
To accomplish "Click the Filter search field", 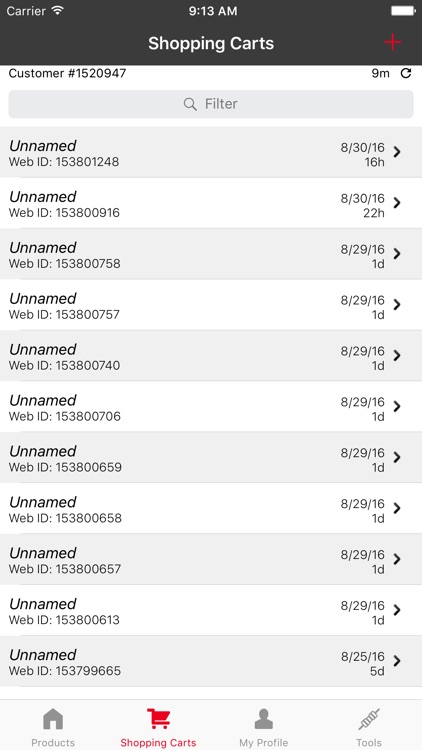I will [211, 104].
